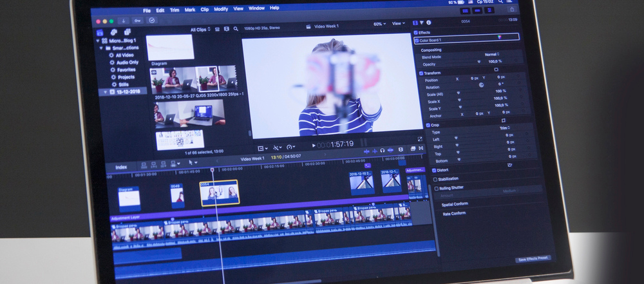Image resolution: width=644 pixels, height=284 pixels.
Task: Click the Import Media arrow icon
Action: 124,21
